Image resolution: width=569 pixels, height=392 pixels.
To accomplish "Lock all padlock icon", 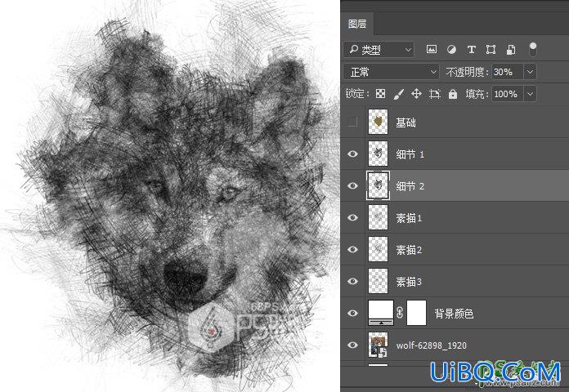I will tap(453, 94).
